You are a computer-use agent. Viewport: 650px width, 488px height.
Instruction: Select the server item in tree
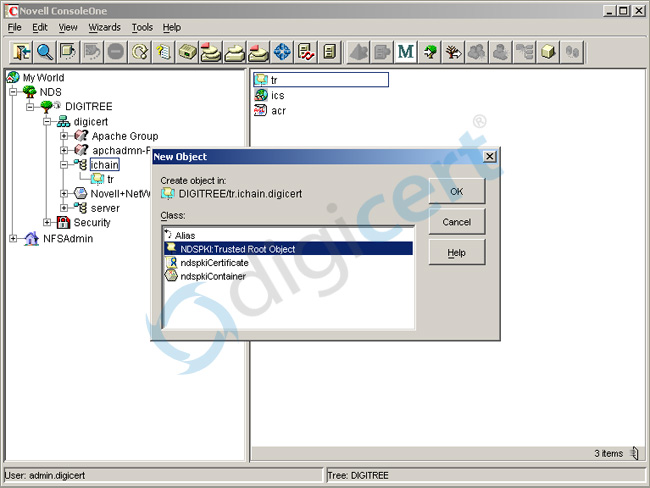[105, 208]
